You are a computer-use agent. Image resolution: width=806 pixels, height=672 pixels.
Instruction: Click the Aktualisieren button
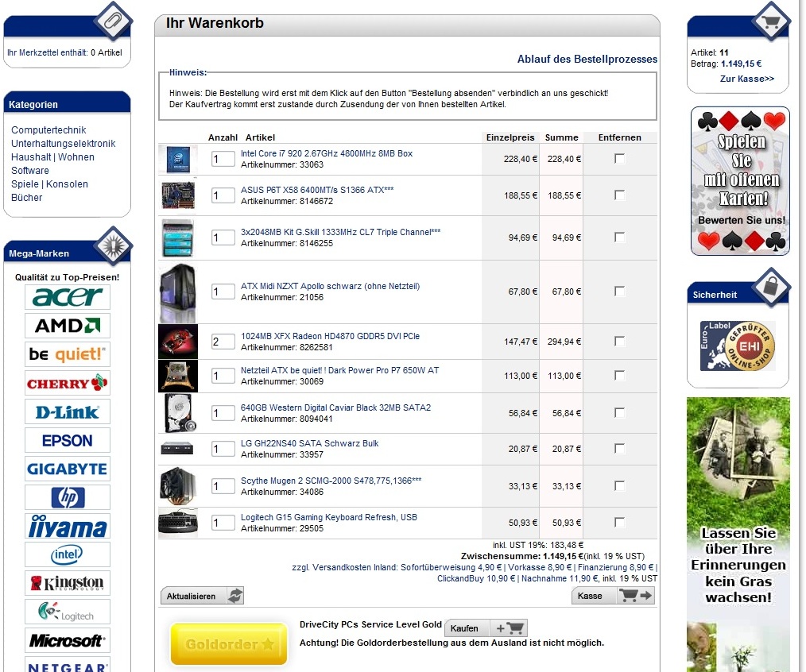coord(202,596)
